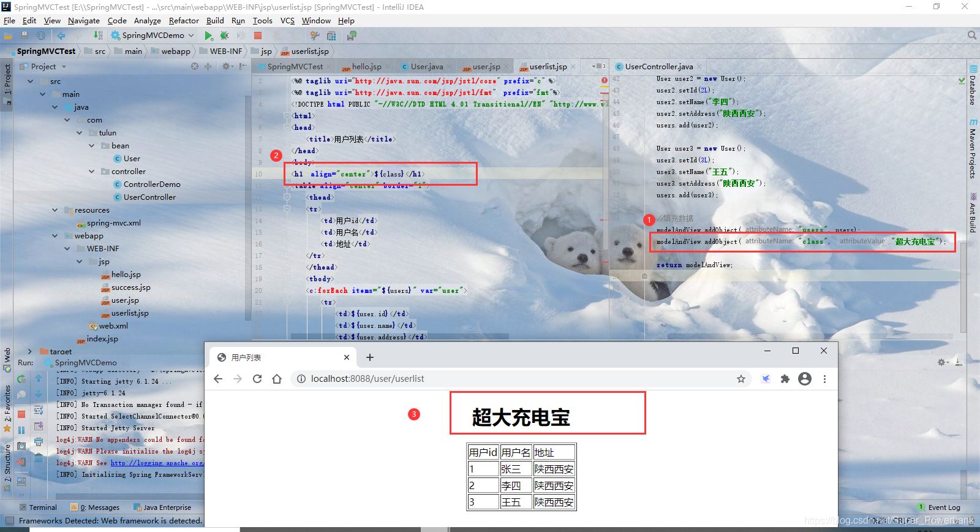Click the Build project icon
The height and width of the screenshot is (532, 980).
[x=98, y=36]
